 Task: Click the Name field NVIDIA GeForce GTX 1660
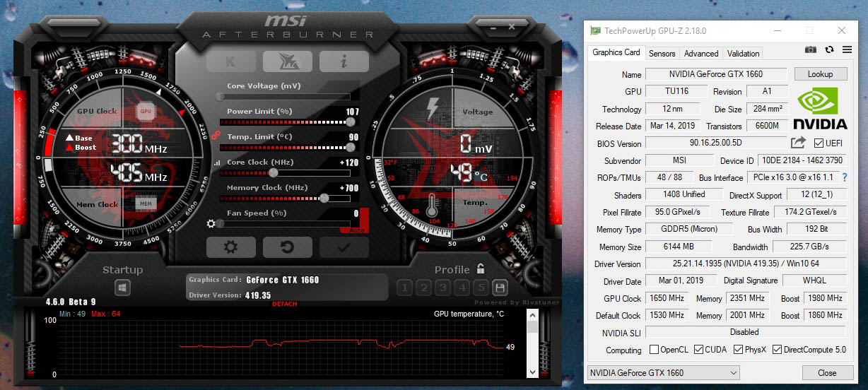(x=716, y=74)
